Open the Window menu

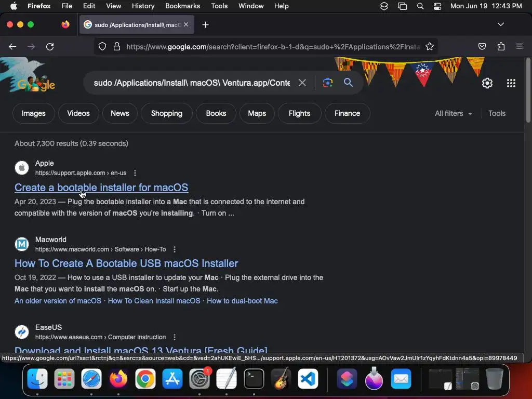pos(251,6)
